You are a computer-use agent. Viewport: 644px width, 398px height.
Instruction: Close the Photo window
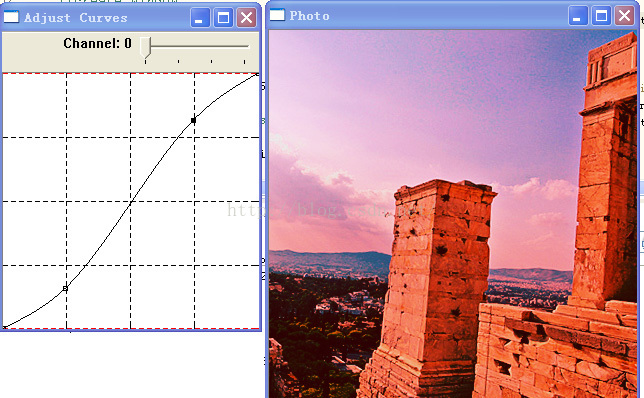624,16
